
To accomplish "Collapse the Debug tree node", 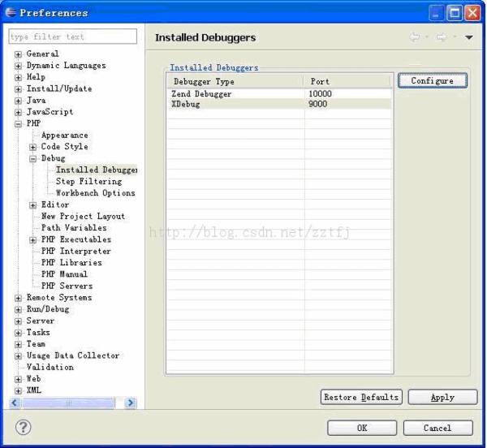I will (x=33, y=159).
